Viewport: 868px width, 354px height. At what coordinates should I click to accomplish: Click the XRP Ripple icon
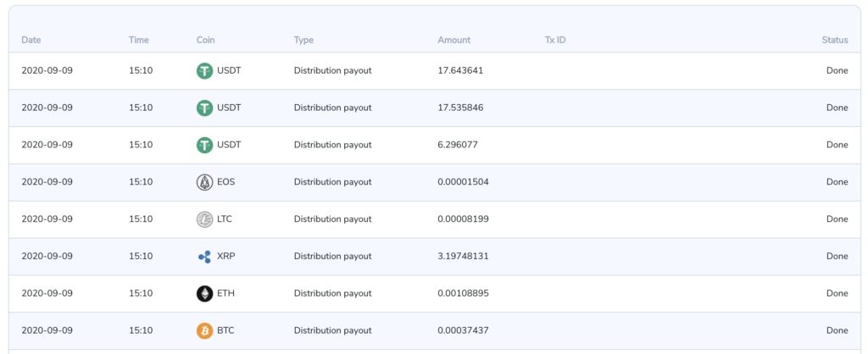pyautogui.click(x=204, y=257)
